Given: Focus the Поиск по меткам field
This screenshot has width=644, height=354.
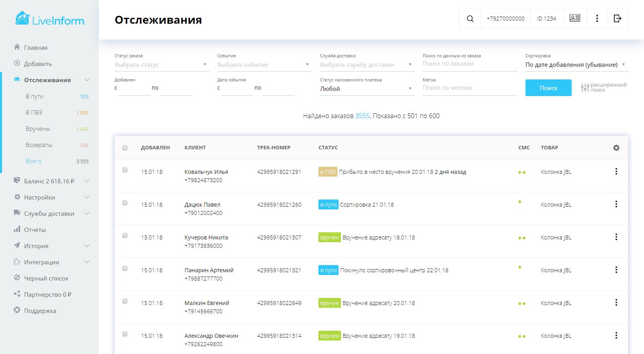Looking at the screenshot, I should pyautogui.click(x=470, y=88).
